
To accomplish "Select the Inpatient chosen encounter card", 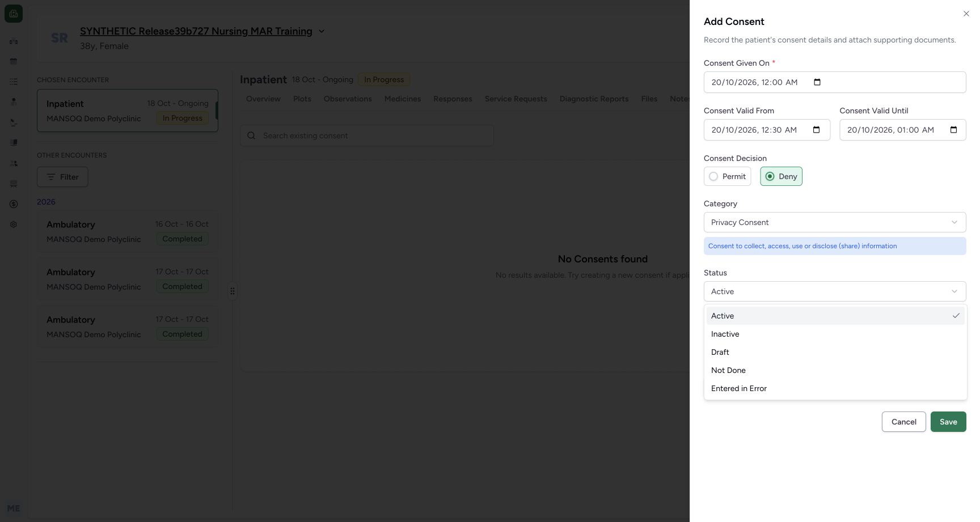I will pyautogui.click(x=128, y=111).
